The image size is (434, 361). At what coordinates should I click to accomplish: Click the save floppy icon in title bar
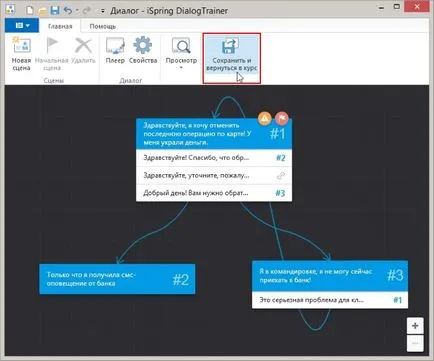pyautogui.click(x=55, y=10)
